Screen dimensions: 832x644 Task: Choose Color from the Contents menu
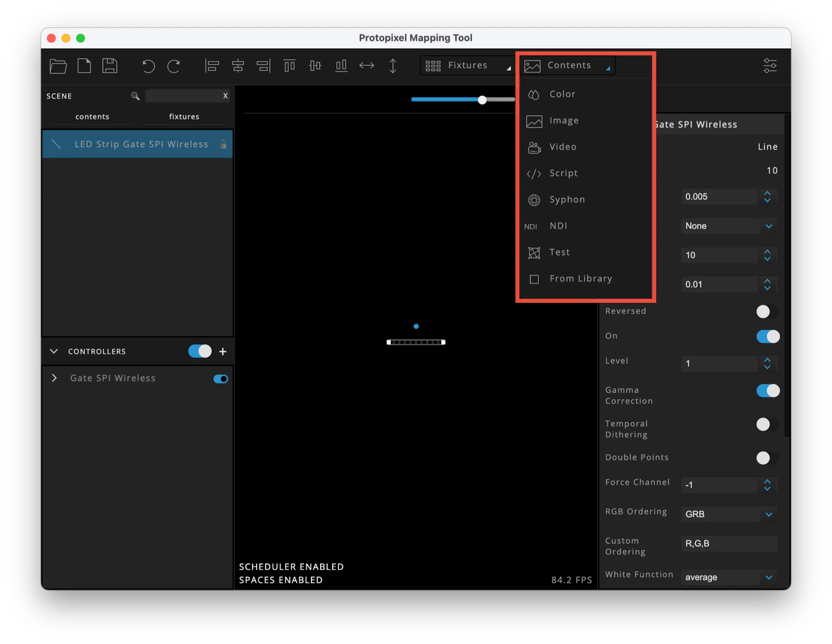tap(585, 94)
